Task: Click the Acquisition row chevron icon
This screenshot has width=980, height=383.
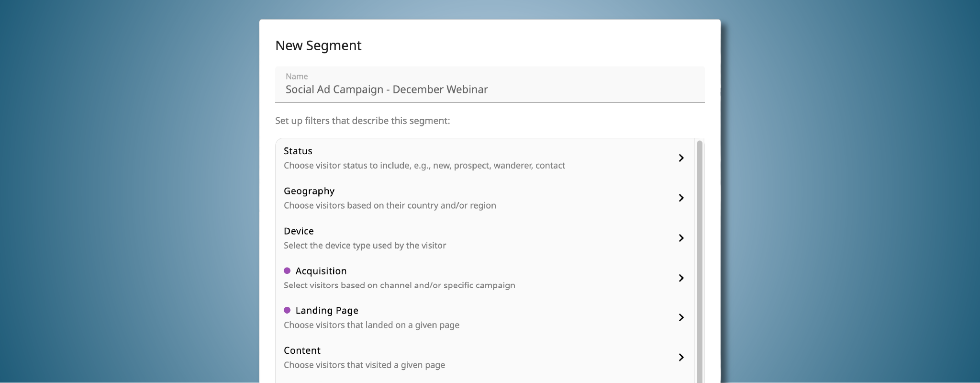Action: point(681,278)
